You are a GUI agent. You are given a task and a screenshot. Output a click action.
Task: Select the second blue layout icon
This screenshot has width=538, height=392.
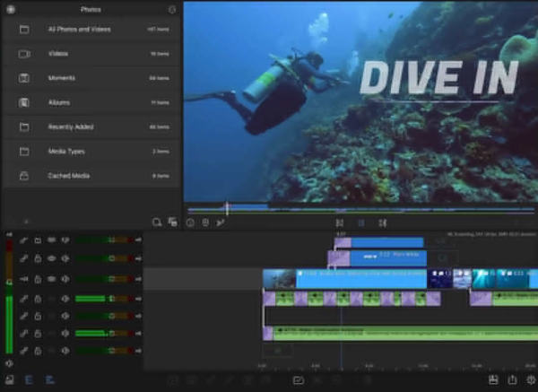click(50, 380)
